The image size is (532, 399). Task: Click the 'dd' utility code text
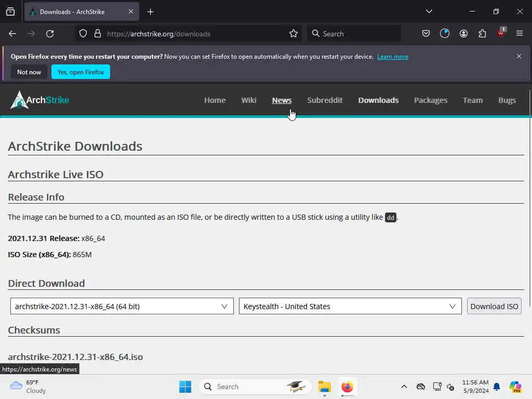(x=391, y=217)
